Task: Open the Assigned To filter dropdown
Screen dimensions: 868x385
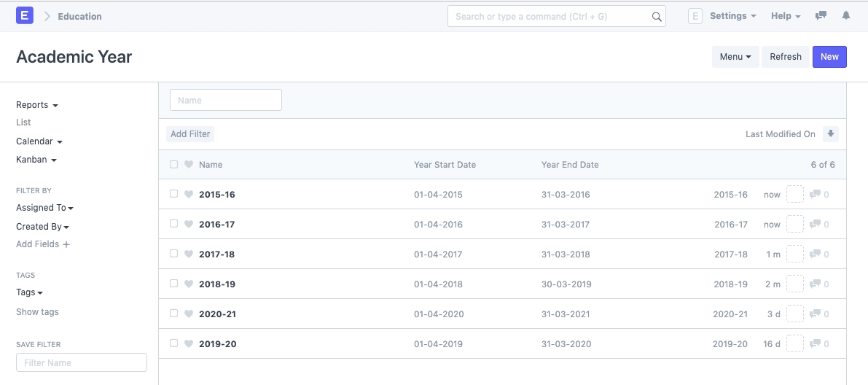Action: 44,208
